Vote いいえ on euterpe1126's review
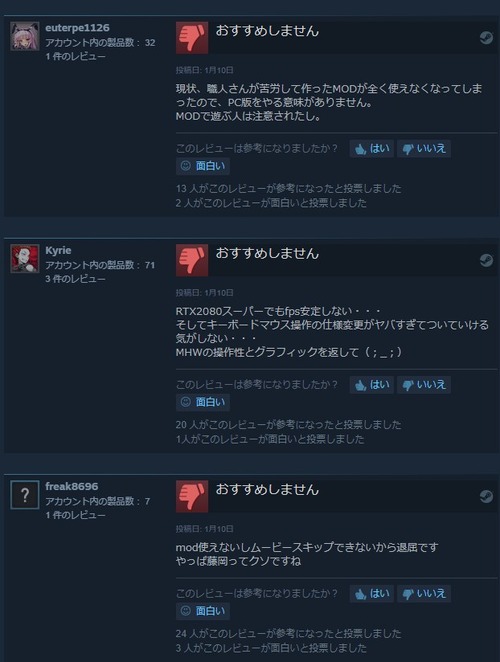Image resolution: width=500 pixels, height=662 pixels. coord(424,149)
